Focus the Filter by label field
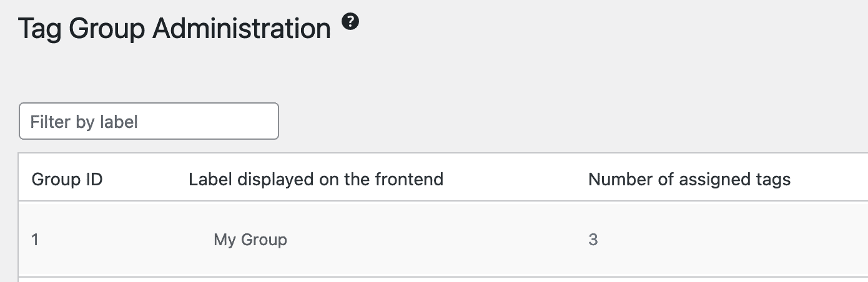868x282 pixels. (x=149, y=121)
